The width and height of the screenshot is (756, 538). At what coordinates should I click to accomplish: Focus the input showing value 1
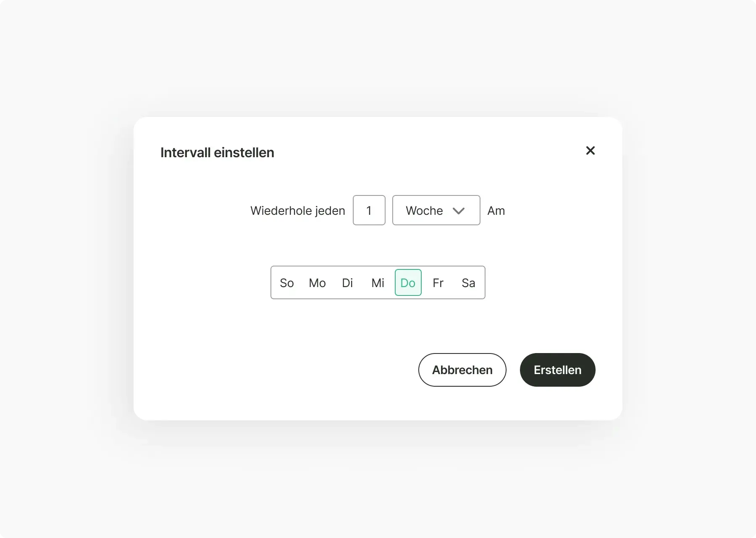369,210
